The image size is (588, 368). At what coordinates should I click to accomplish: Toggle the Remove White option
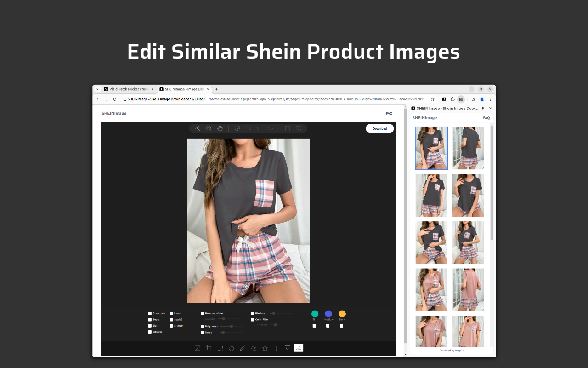pyautogui.click(x=202, y=313)
